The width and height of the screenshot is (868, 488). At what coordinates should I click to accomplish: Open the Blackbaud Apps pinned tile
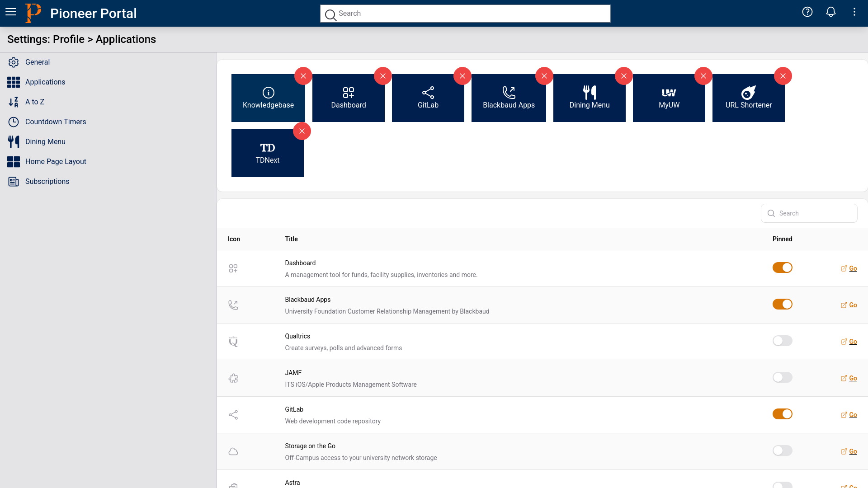click(x=509, y=98)
